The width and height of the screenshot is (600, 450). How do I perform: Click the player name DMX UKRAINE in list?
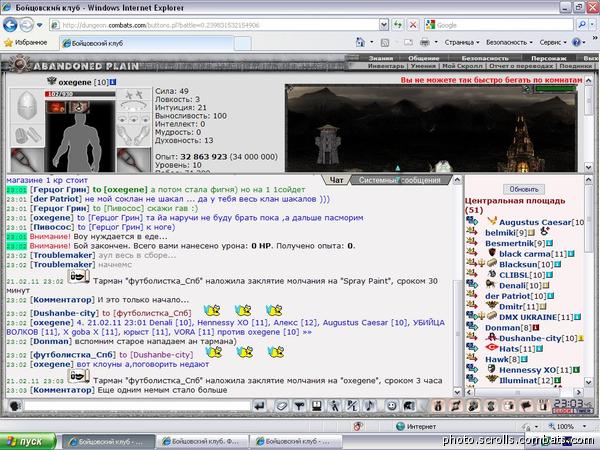(x=528, y=317)
